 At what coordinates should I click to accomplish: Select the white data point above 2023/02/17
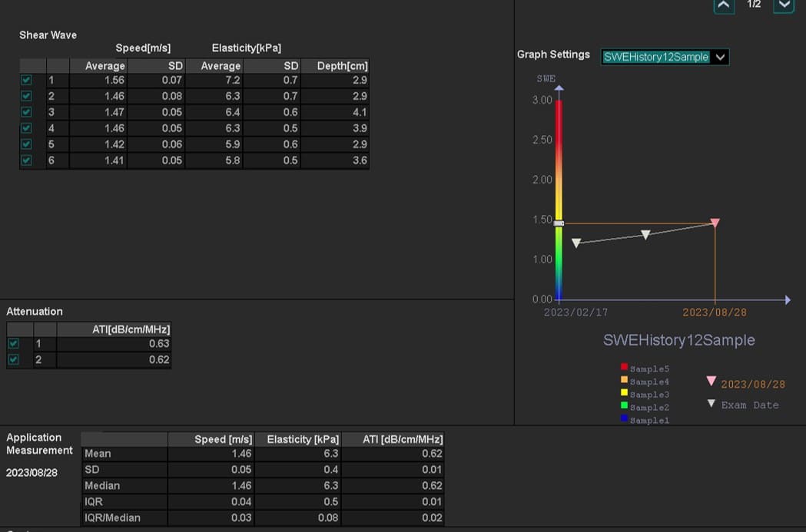tap(576, 243)
